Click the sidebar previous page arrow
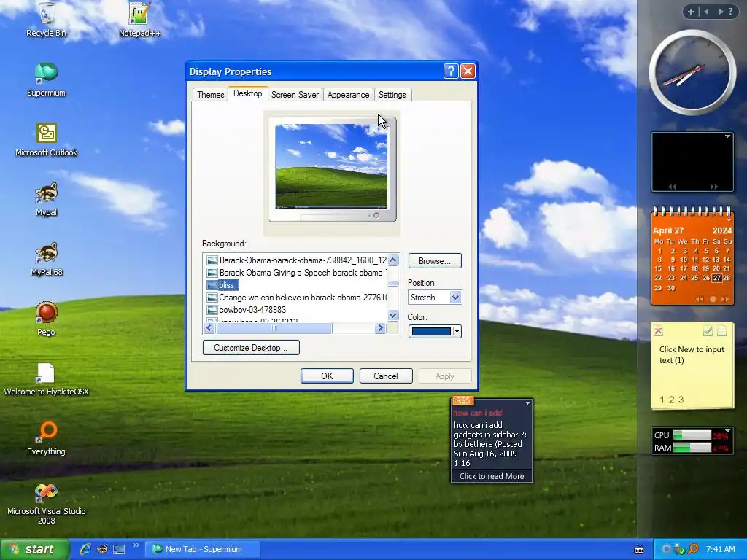This screenshot has height=560, width=747. pos(706,12)
